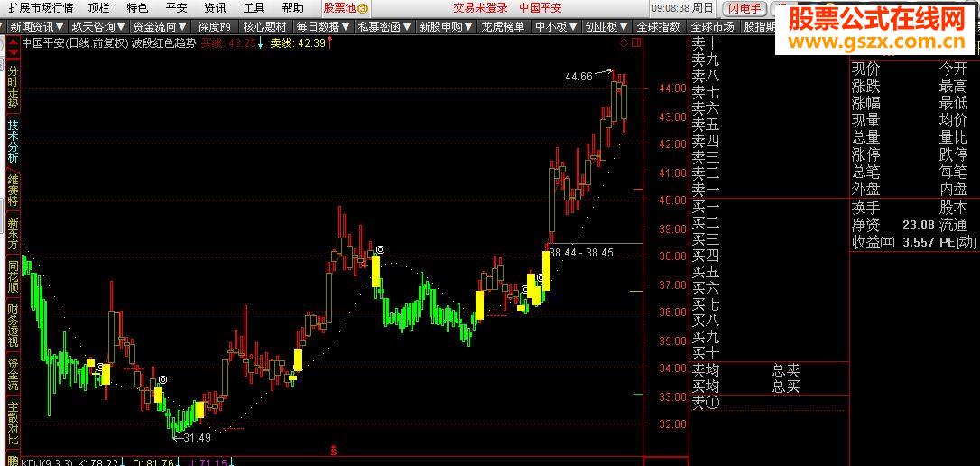
Task: Expand the 私募密函 dropdown
Action: click(x=384, y=27)
